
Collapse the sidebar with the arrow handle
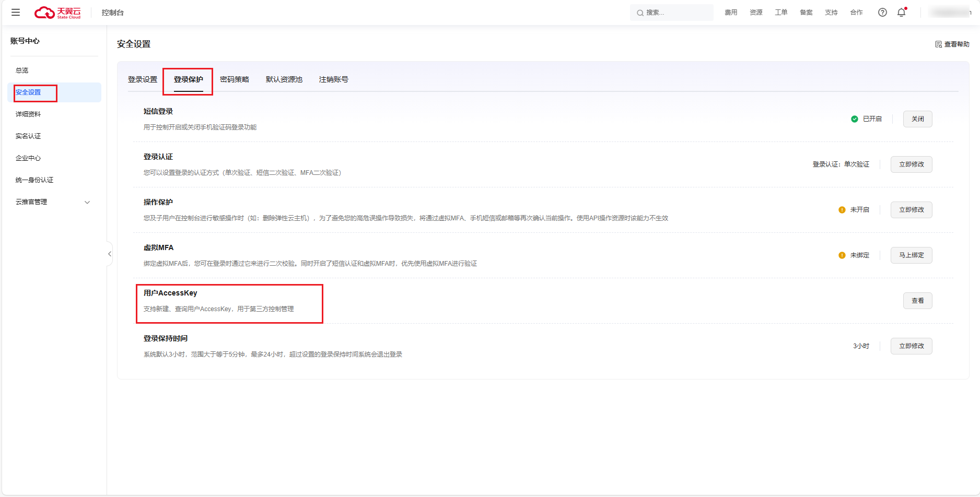coord(109,254)
